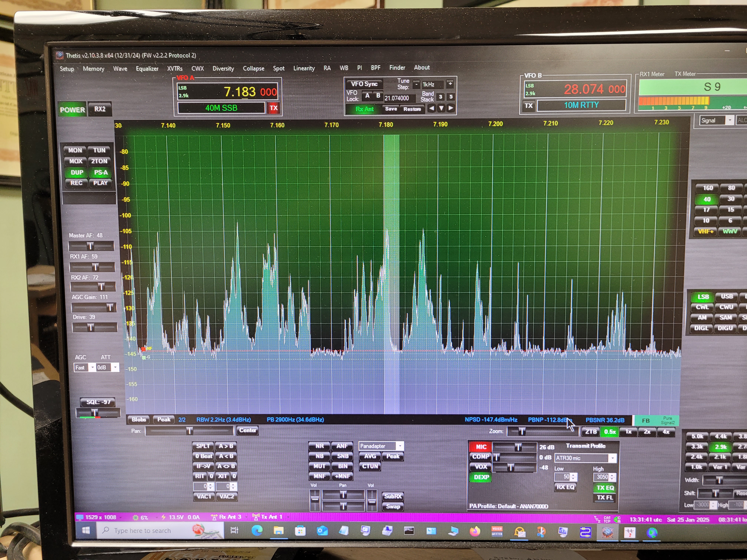Toggle PS-A PureSignal button
Viewport: 747px width, 560px height.
pyautogui.click(x=101, y=172)
